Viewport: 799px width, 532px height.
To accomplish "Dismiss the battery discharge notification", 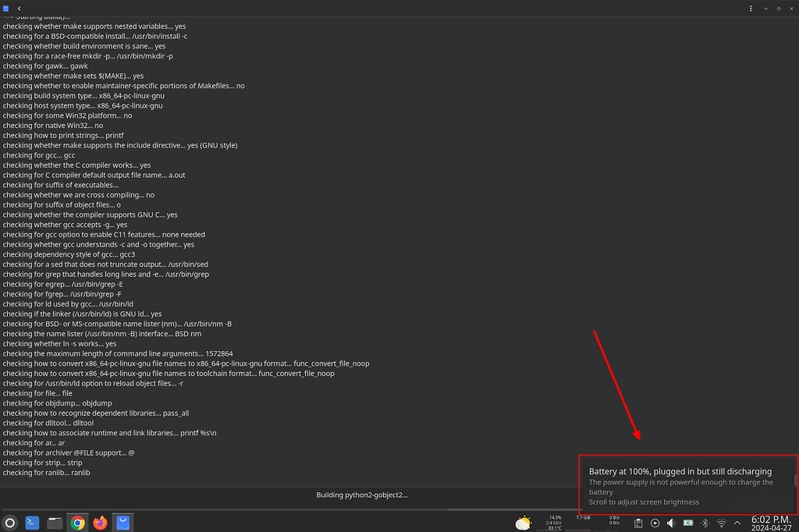I will click(687, 482).
